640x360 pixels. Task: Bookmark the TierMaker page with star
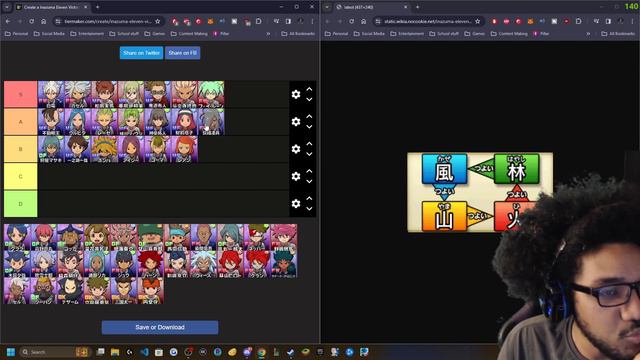pyautogui.click(x=158, y=21)
